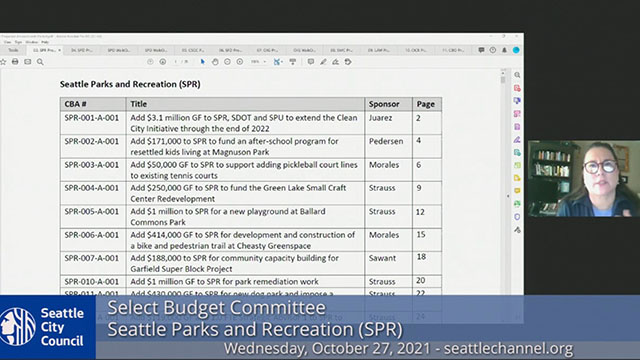The width and height of the screenshot is (640, 360).
Task: Add a sticky note comment from the toolbar
Action: pyautogui.click(x=311, y=62)
